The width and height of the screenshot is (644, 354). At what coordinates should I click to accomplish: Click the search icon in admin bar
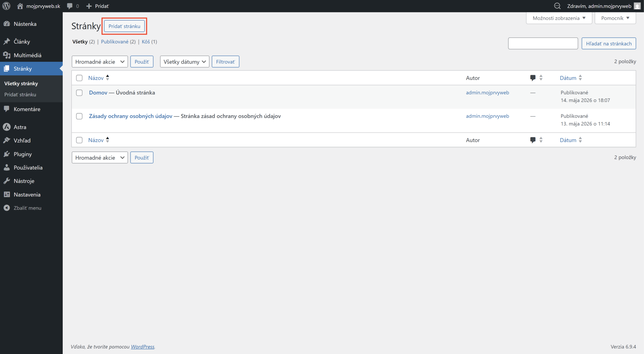pyautogui.click(x=557, y=6)
